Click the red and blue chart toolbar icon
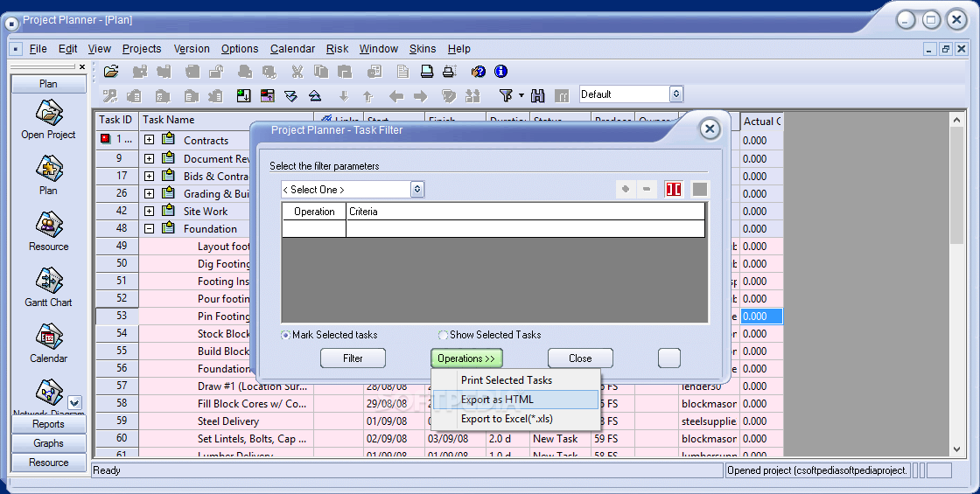The height and width of the screenshot is (494, 980). coord(268,95)
